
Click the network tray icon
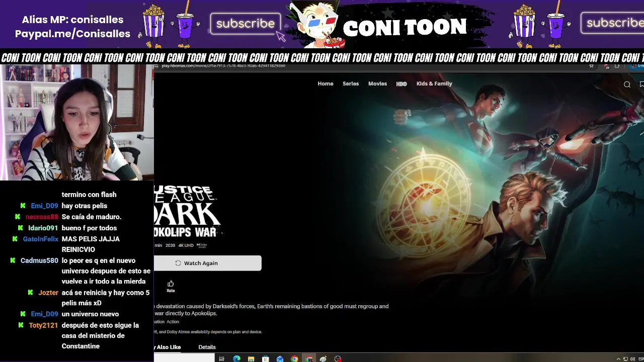[625, 358]
